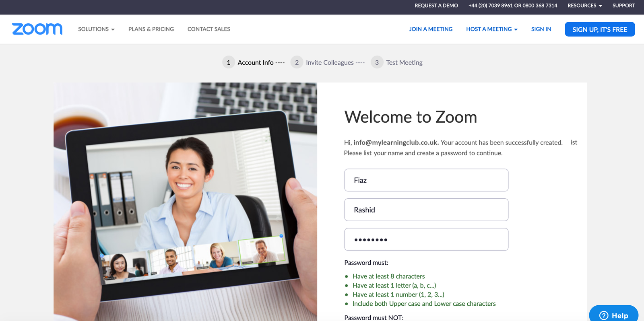This screenshot has height=321, width=644.
Task: Click the Welcome to Zoom heading
Action: point(411,117)
